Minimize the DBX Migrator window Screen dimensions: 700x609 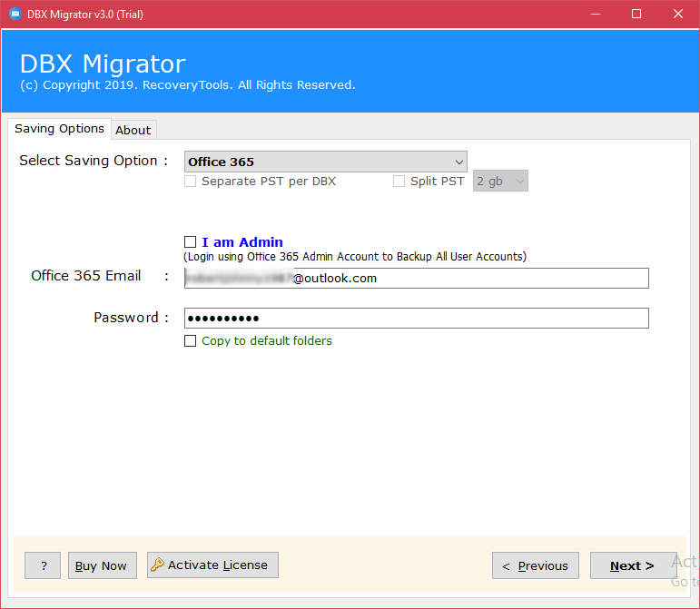pyautogui.click(x=595, y=14)
